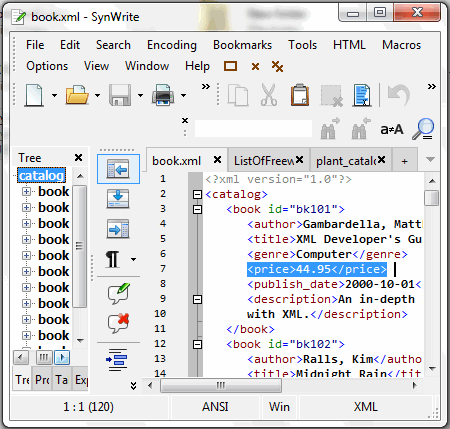The image size is (450, 429).
Task: Click the ANSI encoding status field
Action: pos(215,407)
